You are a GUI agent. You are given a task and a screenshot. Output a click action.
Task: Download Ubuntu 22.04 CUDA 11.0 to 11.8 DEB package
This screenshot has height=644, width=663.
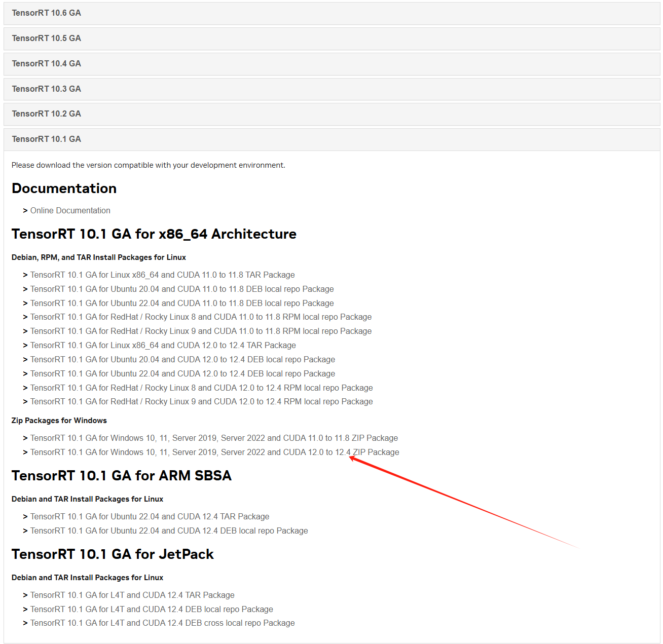[x=182, y=304]
